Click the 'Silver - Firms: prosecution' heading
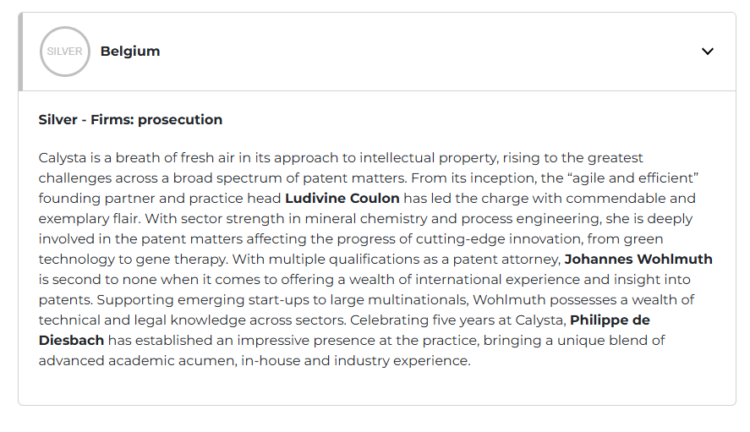This screenshot has width=750, height=432. pos(130,120)
